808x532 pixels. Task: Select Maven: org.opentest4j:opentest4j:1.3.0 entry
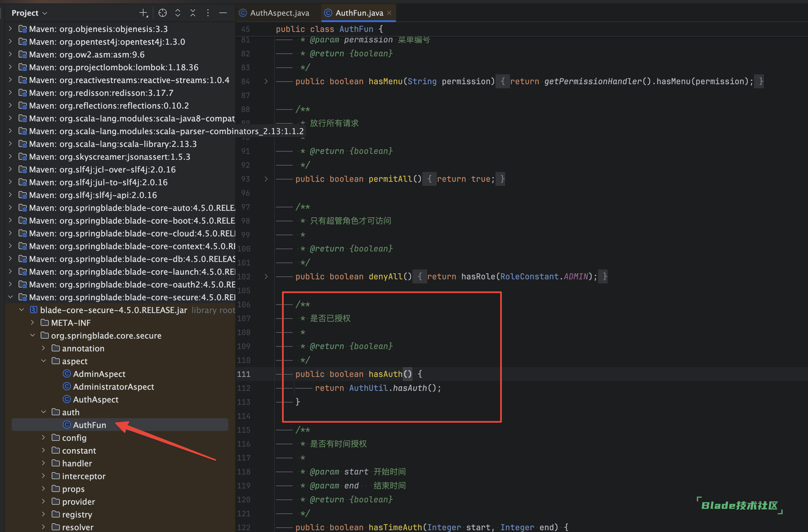click(107, 42)
